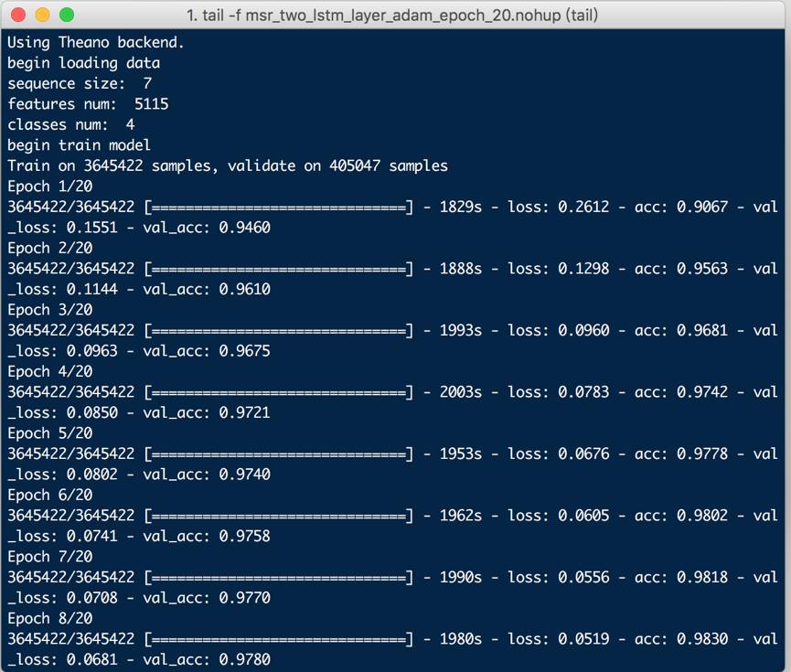Click 'Train on 3645422 samples' line
Screen dimensions: 791x672
tap(228, 166)
